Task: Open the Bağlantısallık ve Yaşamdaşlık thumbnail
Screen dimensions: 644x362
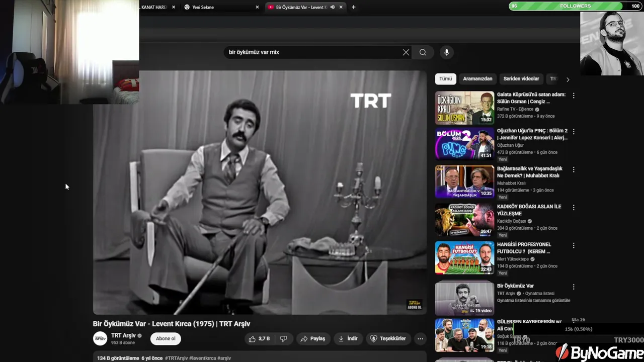Action: pyautogui.click(x=464, y=182)
